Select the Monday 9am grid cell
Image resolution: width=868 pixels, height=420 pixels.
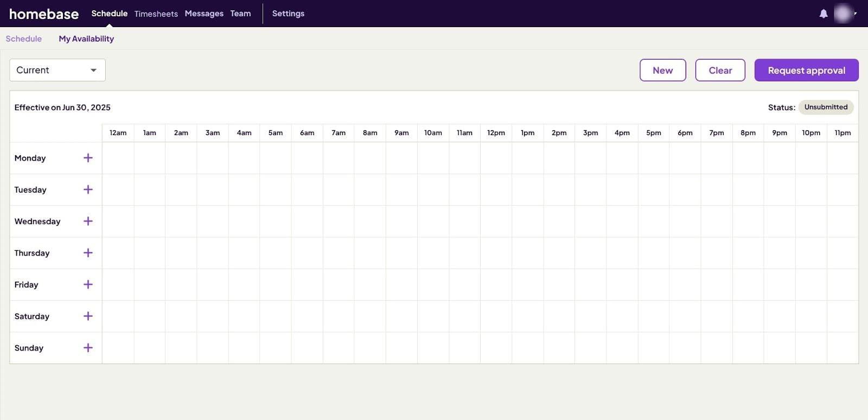pyautogui.click(x=401, y=158)
